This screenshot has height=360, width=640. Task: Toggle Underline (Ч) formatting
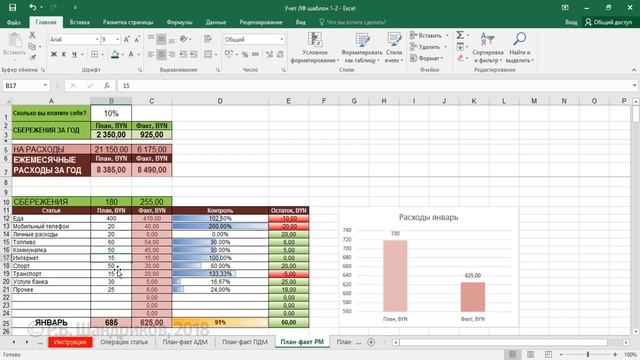(x=74, y=54)
